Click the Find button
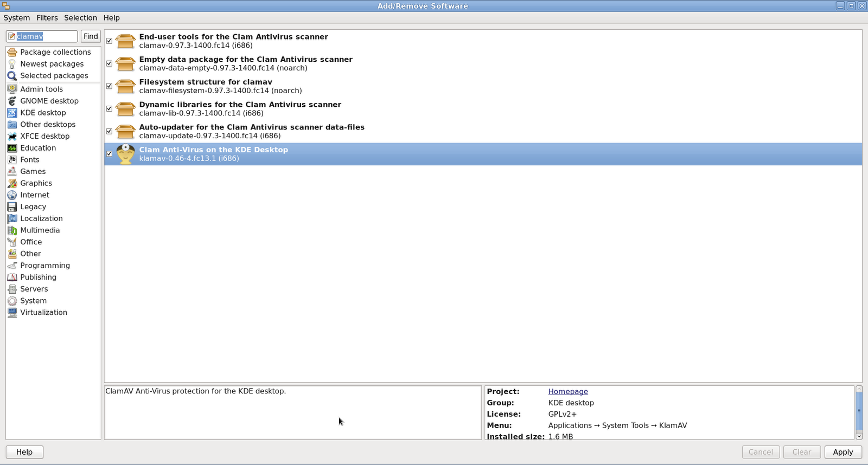 click(x=91, y=36)
